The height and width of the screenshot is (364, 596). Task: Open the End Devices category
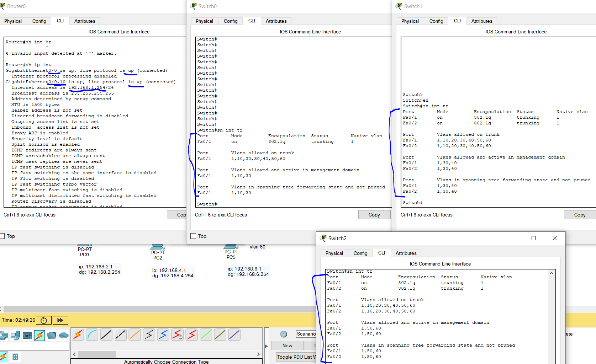click(x=15, y=335)
